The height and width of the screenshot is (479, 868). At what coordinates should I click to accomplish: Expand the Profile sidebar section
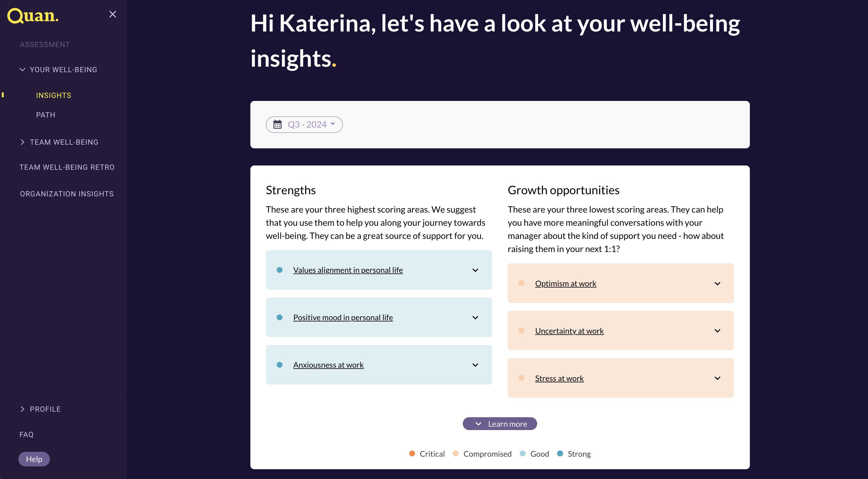click(23, 409)
